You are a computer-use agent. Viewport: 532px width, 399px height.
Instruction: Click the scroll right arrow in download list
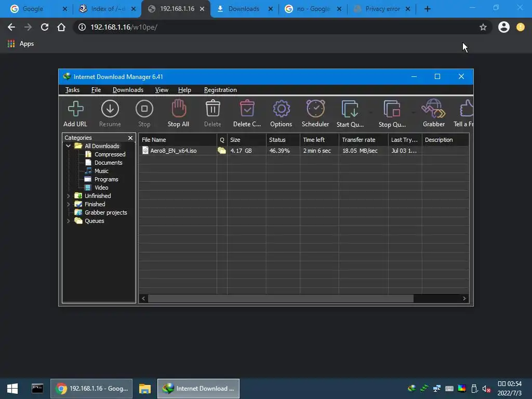click(x=464, y=299)
